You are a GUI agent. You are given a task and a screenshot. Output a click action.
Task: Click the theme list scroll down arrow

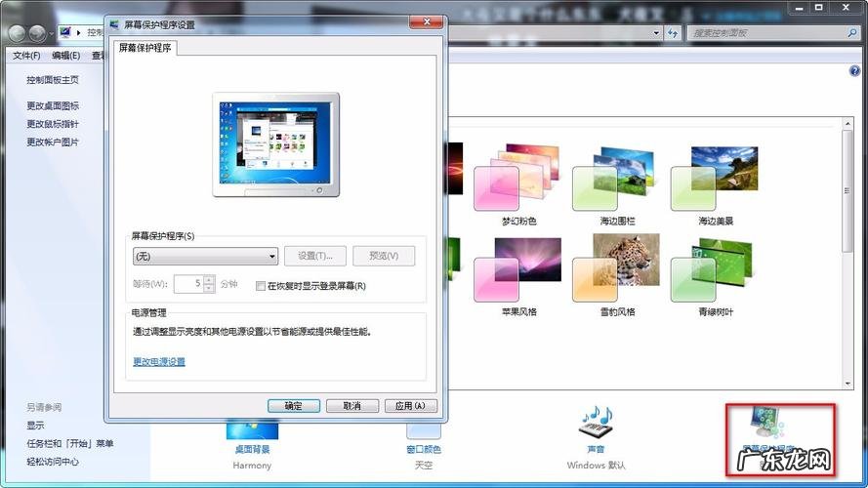click(x=847, y=384)
